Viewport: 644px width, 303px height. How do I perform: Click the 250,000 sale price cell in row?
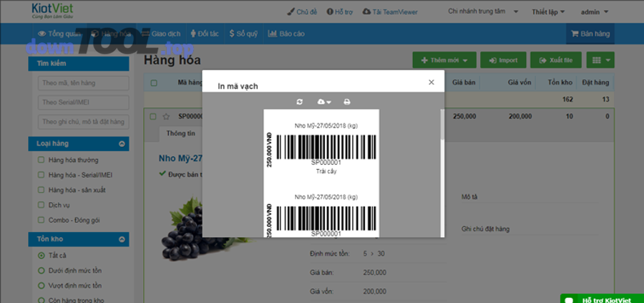[464, 116]
